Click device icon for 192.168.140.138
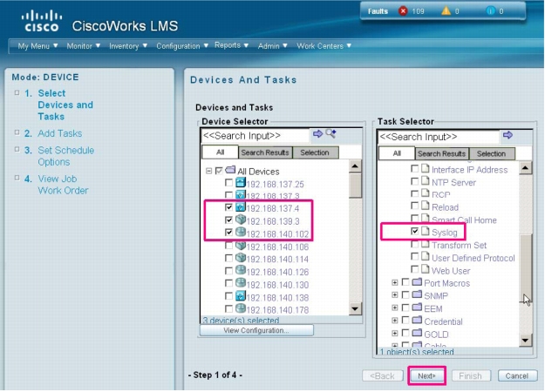The width and height of the screenshot is (545, 392). (x=241, y=296)
